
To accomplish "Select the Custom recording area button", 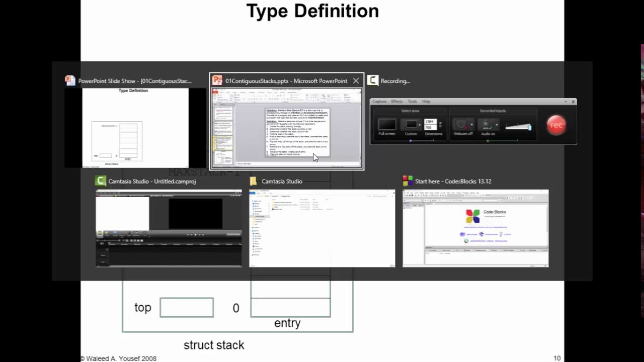I will (411, 124).
